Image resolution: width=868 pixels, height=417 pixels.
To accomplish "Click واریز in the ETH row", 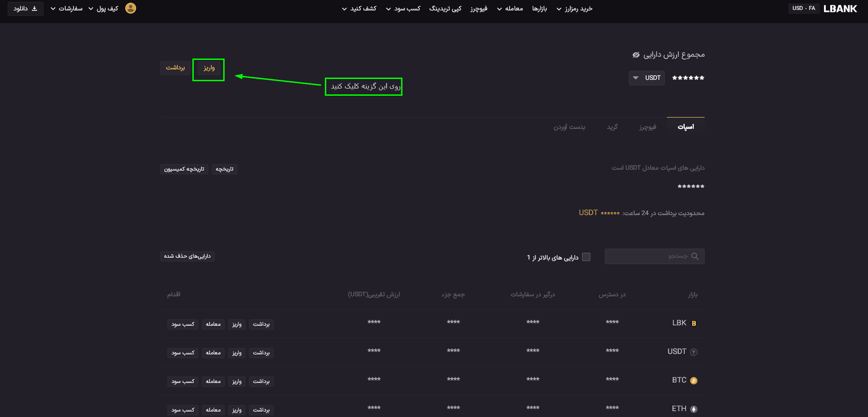I will [237, 410].
